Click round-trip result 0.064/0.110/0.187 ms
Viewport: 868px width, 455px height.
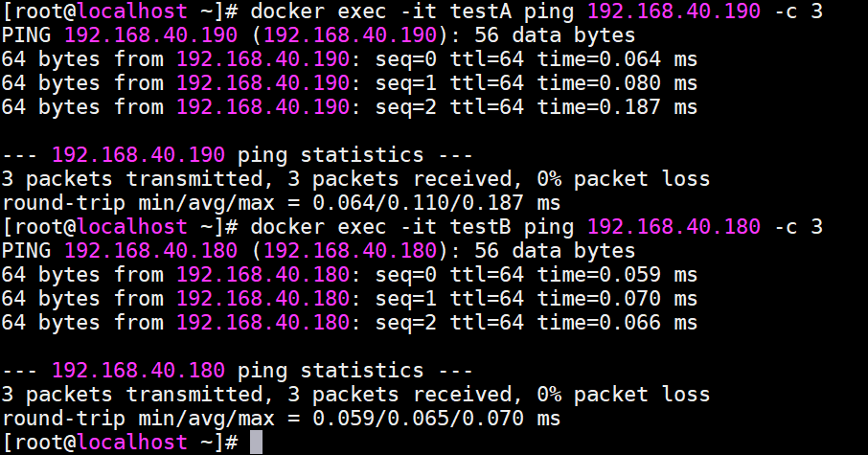coord(418,203)
